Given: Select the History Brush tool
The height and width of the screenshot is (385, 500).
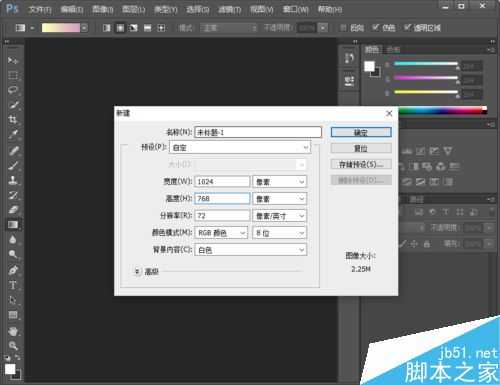Looking at the screenshot, I should 13,195.
